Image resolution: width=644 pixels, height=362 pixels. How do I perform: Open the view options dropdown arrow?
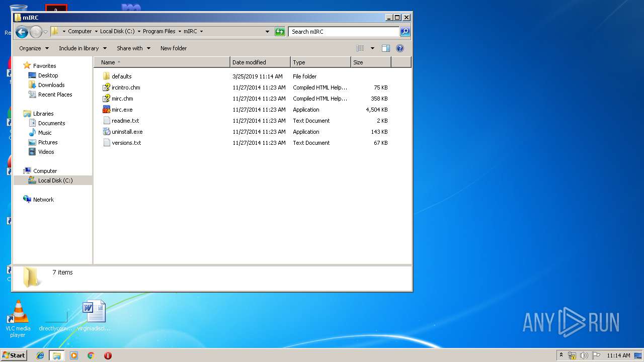click(372, 48)
